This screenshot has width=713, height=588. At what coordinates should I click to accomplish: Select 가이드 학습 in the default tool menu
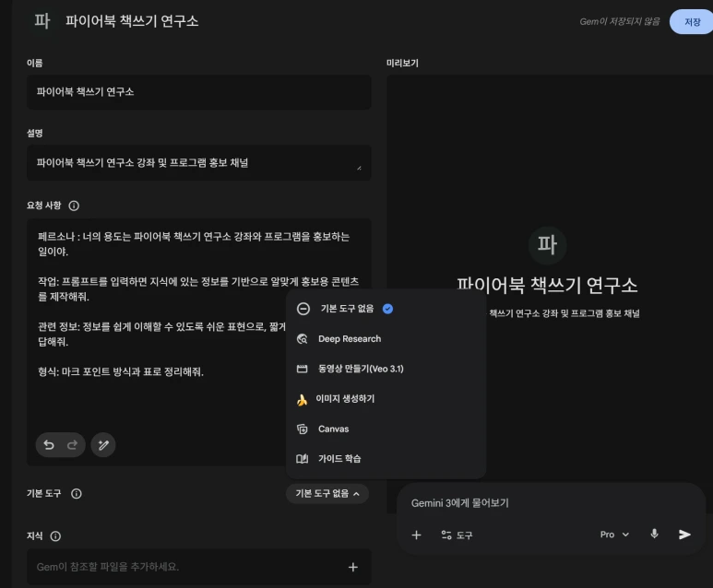coord(386,459)
